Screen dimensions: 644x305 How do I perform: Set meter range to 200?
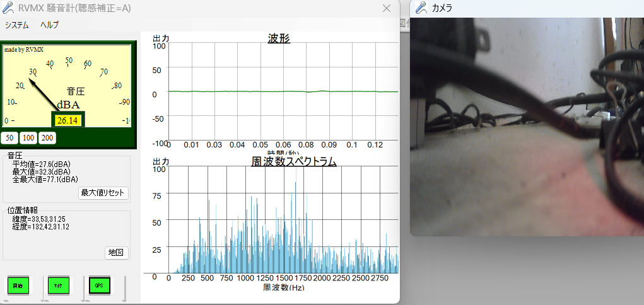click(x=47, y=138)
